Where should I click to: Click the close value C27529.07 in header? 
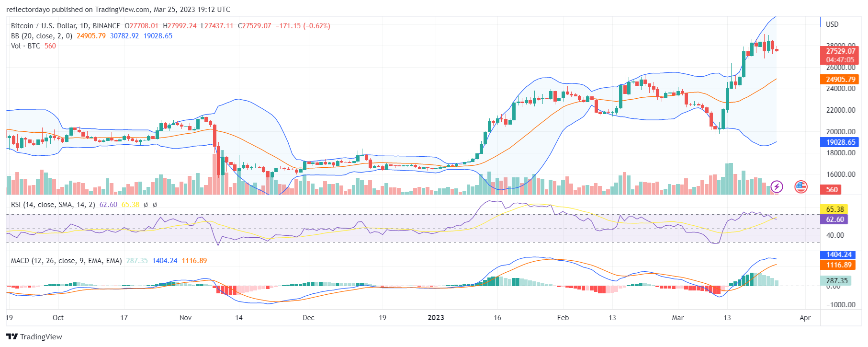coord(255,26)
